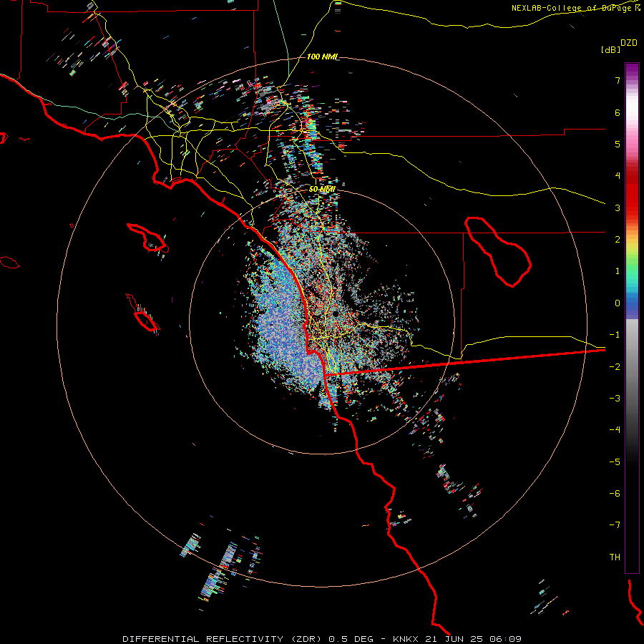Click the "-2" legend tick label
Screen dimensions: 644x644
pyautogui.click(x=615, y=367)
